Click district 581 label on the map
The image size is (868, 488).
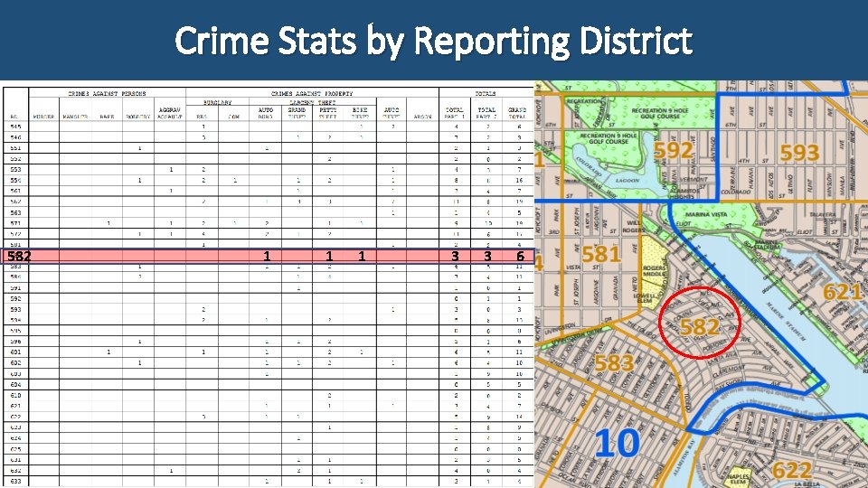click(x=600, y=254)
